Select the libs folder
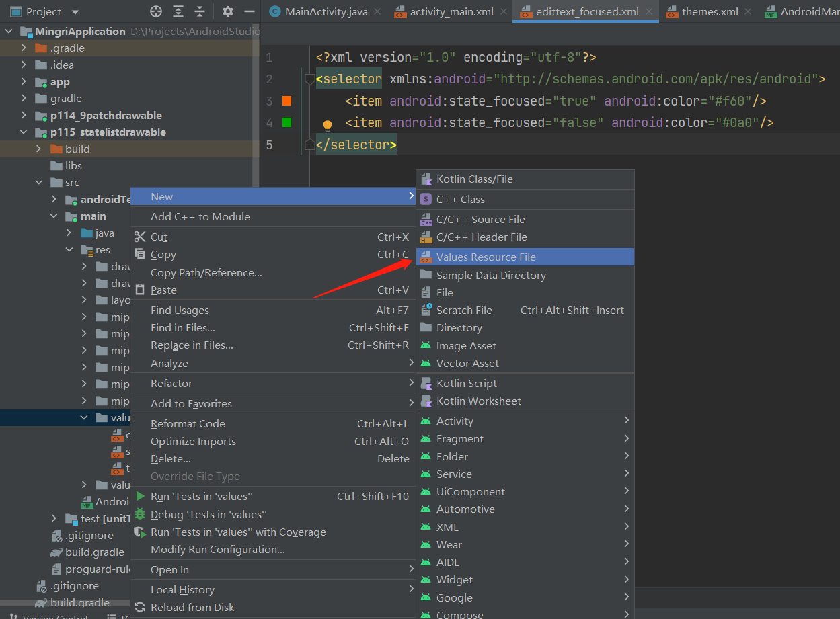840x619 pixels. click(73, 165)
